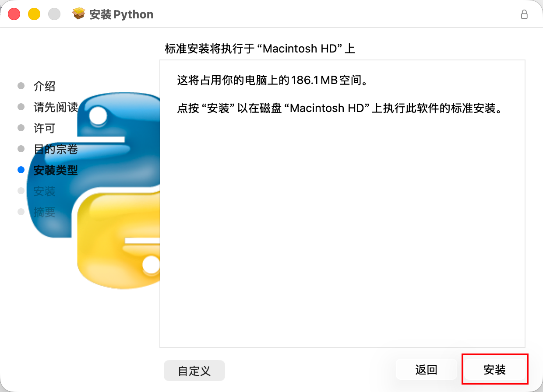Close the installer with the red button
543x392 pixels.
[x=14, y=14]
